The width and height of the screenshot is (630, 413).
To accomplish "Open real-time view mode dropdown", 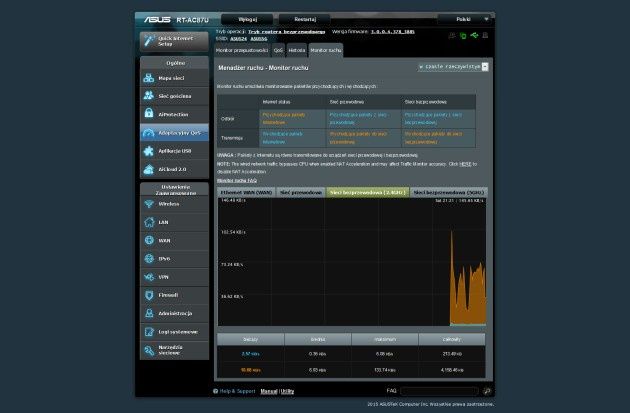I will point(453,67).
